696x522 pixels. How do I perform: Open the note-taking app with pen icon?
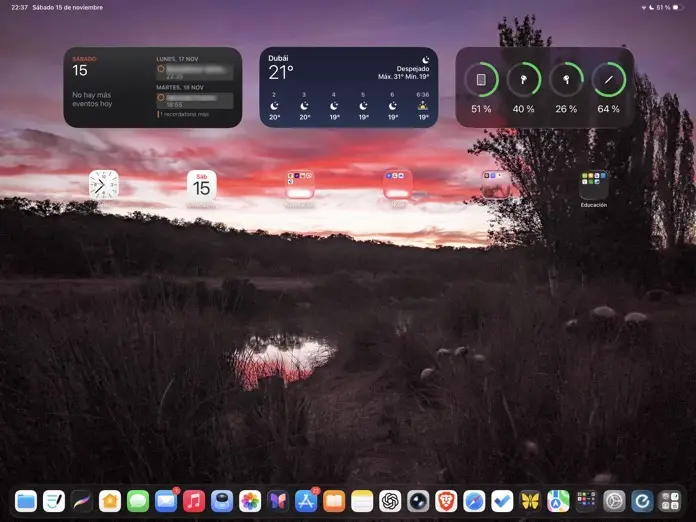[54, 501]
